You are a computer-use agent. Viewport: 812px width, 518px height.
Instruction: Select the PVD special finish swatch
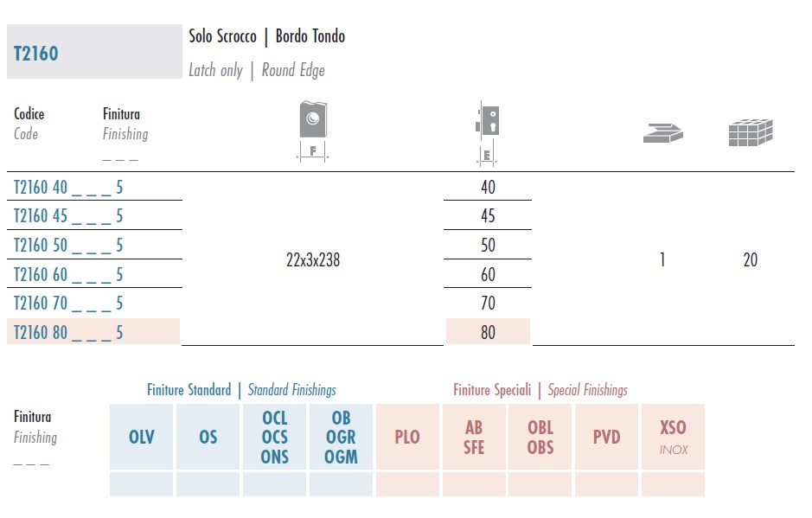coord(606,437)
